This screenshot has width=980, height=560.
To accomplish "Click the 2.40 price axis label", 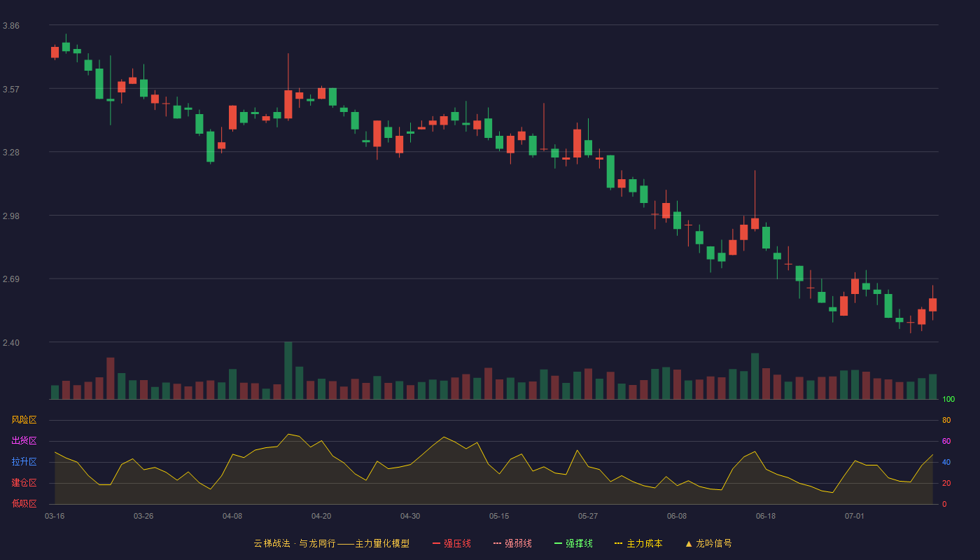I will [11, 343].
